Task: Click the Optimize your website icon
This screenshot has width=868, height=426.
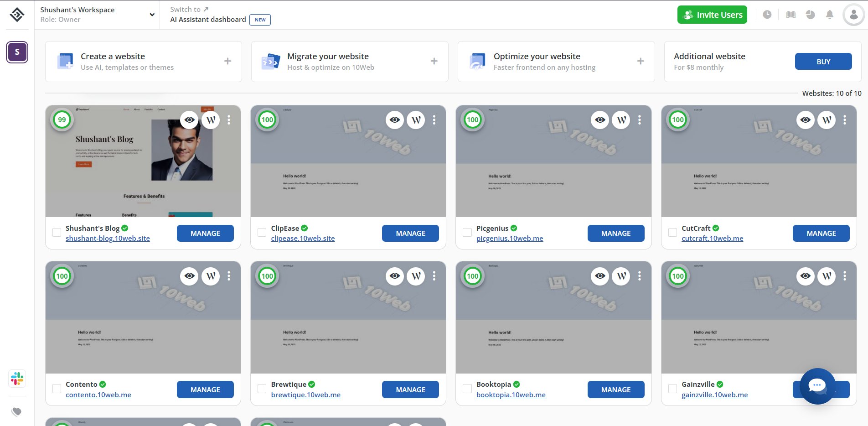Action: tap(477, 61)
